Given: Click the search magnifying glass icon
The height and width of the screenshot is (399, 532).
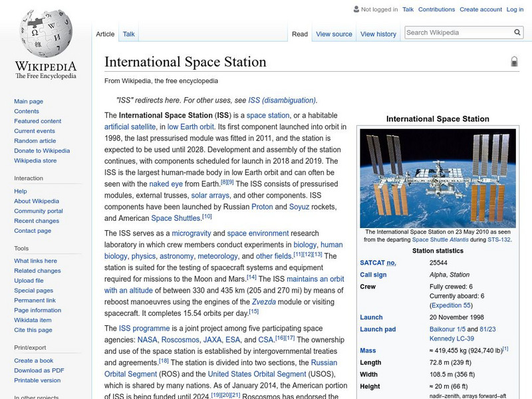Looking at the screenshot, I should click(517, 33).
